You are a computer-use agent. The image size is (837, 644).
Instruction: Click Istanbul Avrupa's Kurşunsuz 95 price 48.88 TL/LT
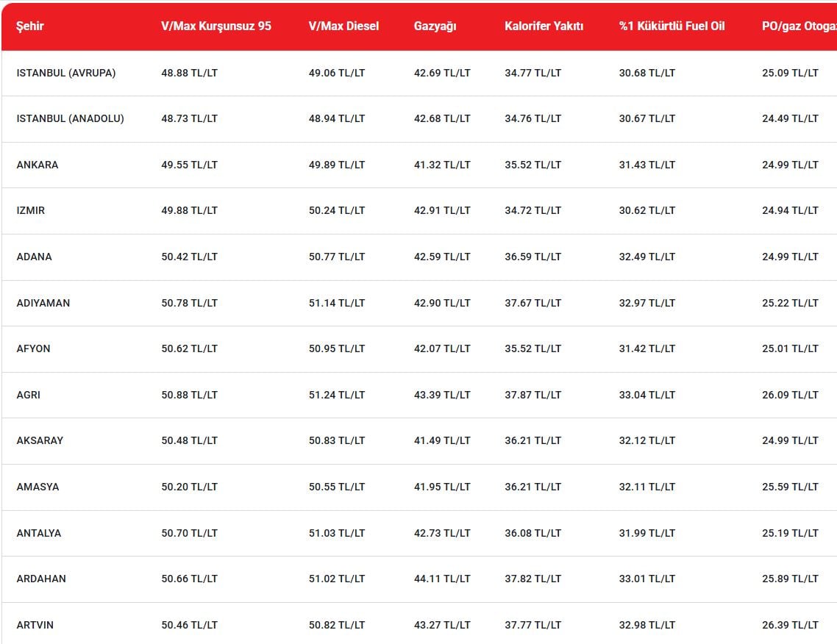190,73
